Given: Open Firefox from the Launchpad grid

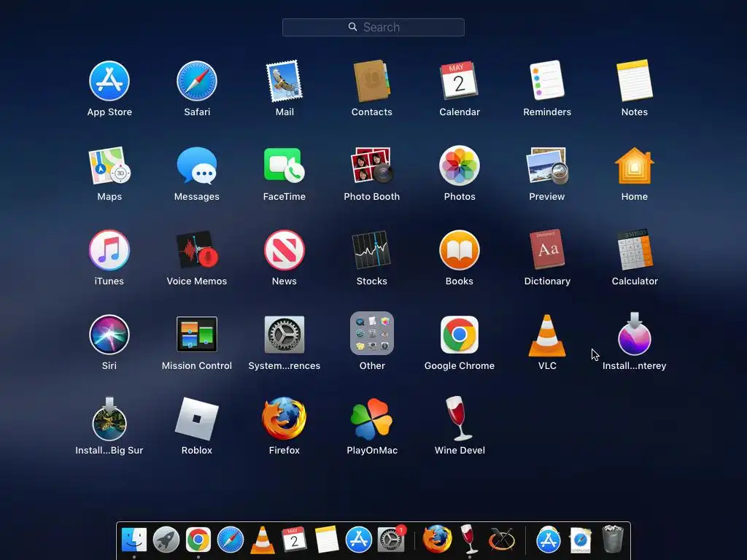Looking at the screenshot, I should [285, 419].
